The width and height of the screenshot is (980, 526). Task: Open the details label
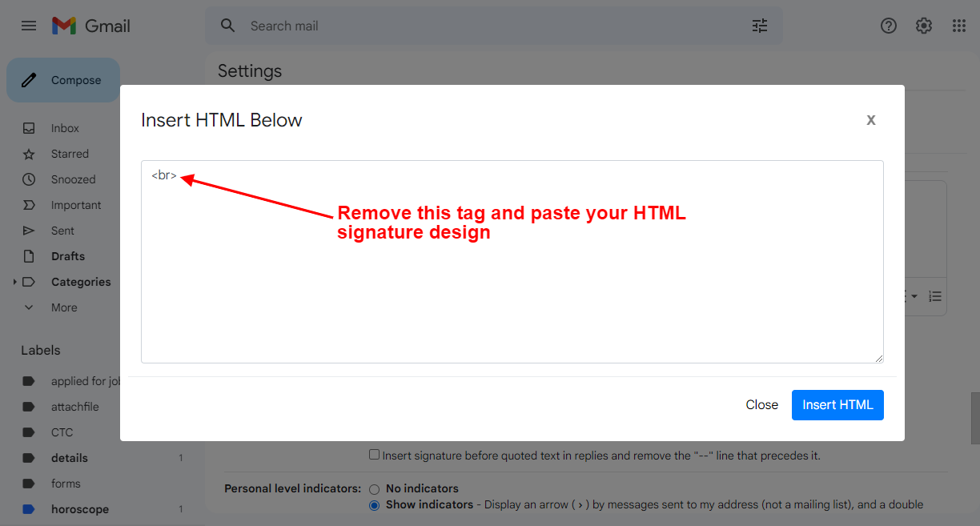pyautogui.click(x=70, y=458)
